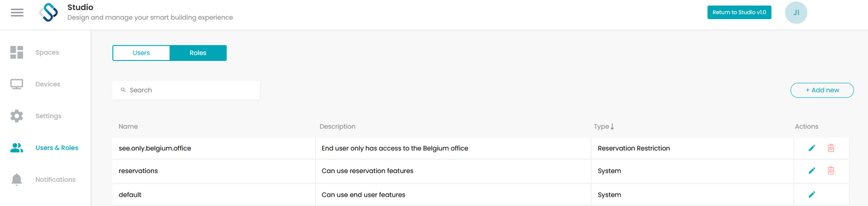The image size is (868, 206).
Task: Select the reservations name cell
Action: pos(213,171)
